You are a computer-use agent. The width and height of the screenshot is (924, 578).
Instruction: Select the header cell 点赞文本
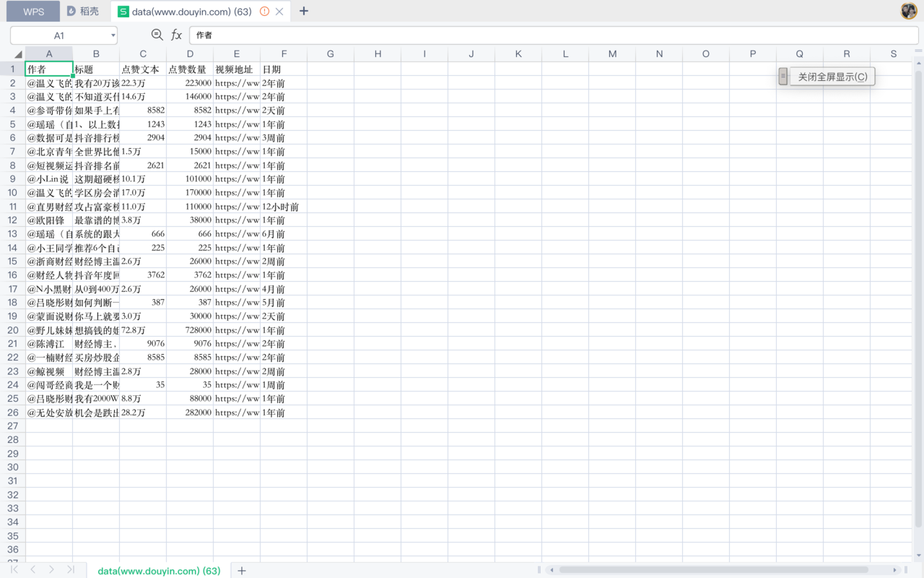143,69
